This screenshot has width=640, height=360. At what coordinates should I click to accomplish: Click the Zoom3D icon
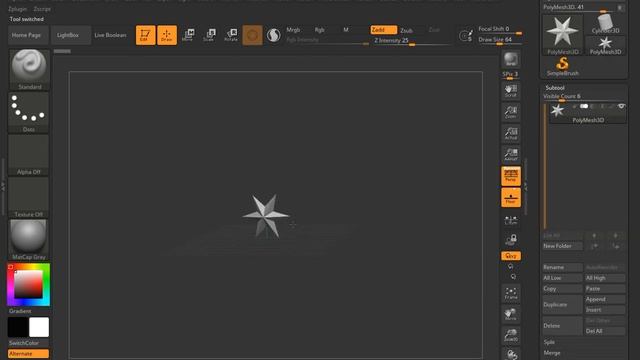point(511,336)
